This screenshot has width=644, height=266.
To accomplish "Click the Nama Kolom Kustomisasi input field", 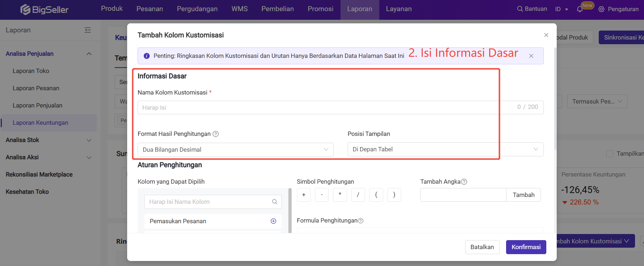I will [323, 107].
